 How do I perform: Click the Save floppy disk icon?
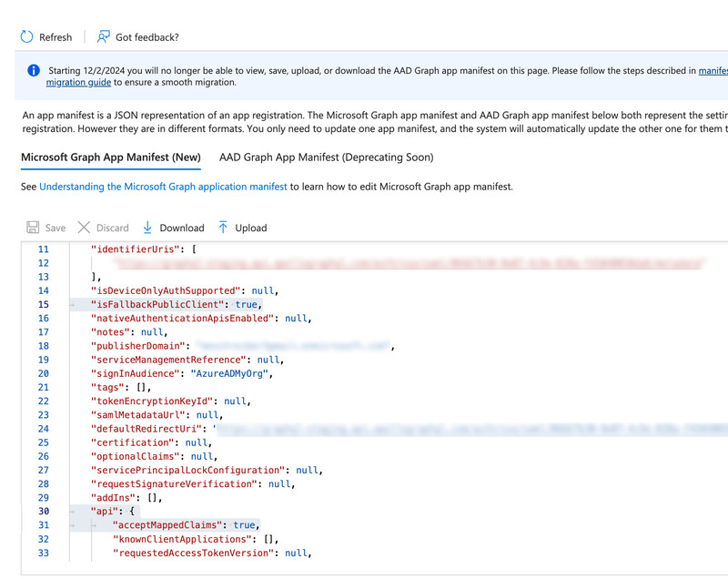click(x=33, y=227)
